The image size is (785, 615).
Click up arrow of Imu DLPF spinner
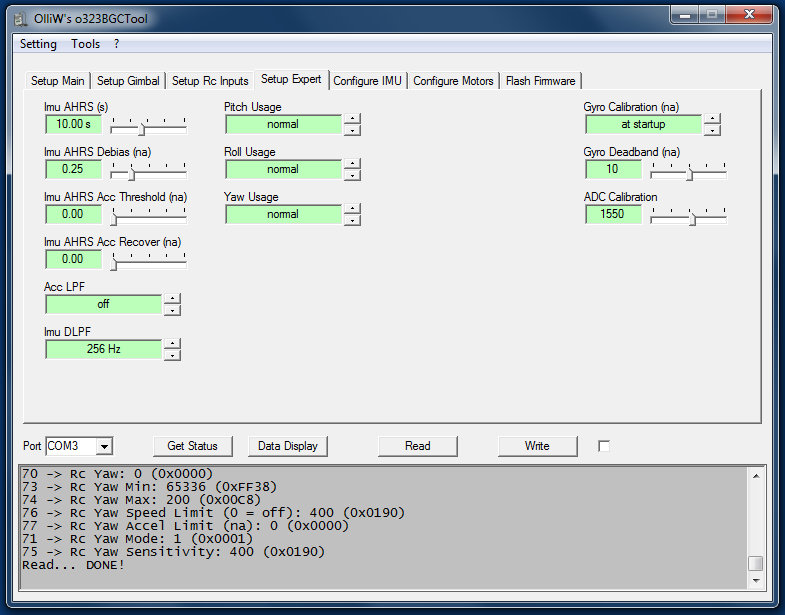pyautogui.click(x=172, y=344)
